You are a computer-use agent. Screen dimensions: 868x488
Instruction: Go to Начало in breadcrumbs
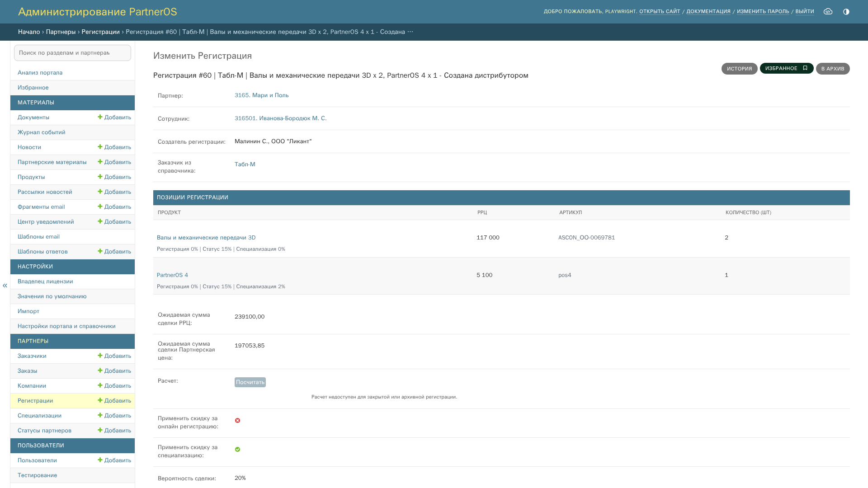tap(29, 32)
